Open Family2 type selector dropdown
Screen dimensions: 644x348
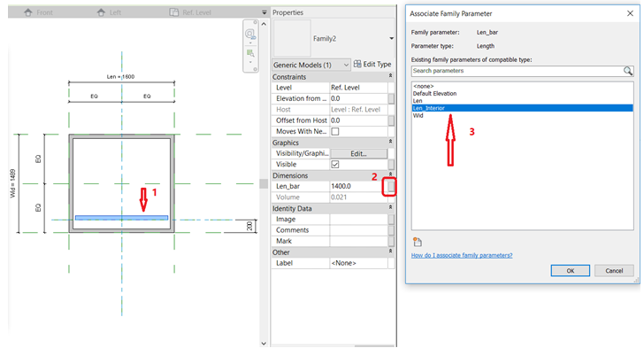point(391,39)
